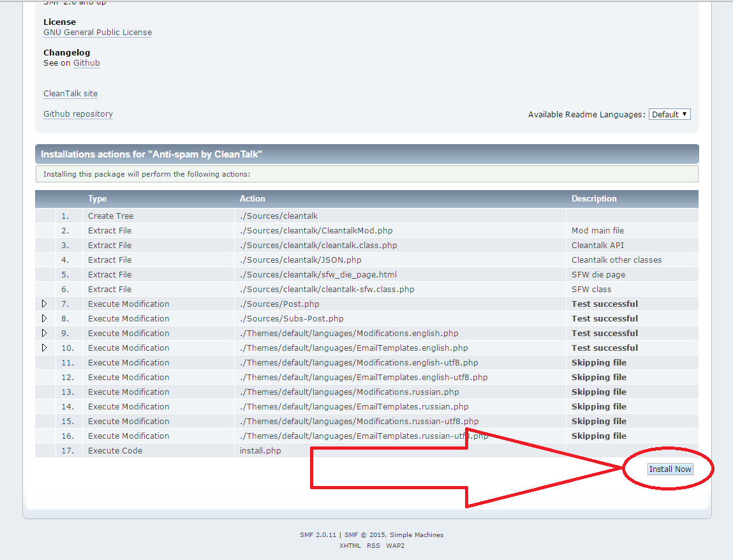The height and width of the screenshot is (560, 733).
Task: Open the Available Readme Languages dropdown
Action: [x=669, y=114]
